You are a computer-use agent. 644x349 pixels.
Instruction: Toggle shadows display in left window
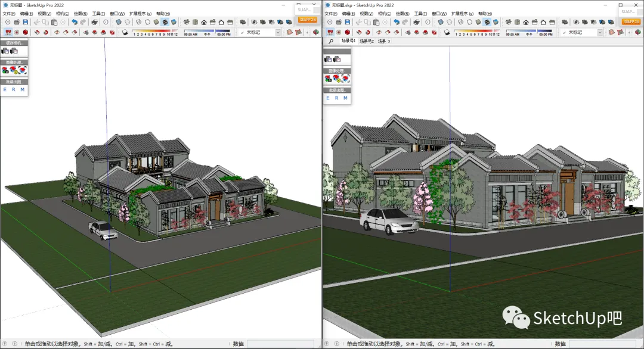[125, 32]
